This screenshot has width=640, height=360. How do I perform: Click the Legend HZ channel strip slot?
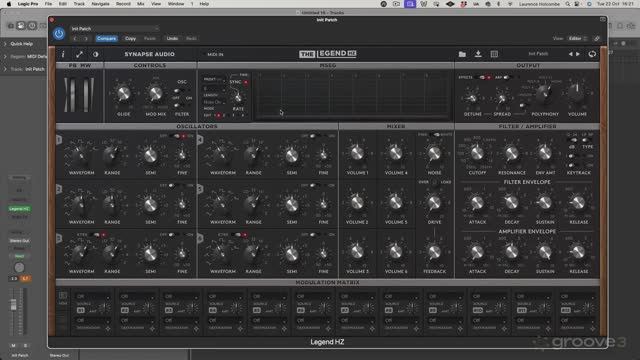[19, 209]
